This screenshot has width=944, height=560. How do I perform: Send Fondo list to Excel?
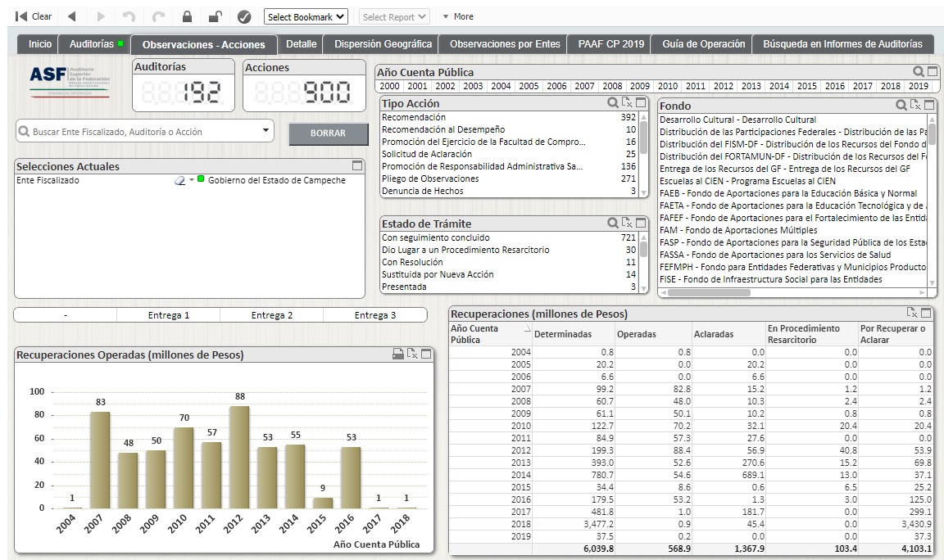pos(915,105)
